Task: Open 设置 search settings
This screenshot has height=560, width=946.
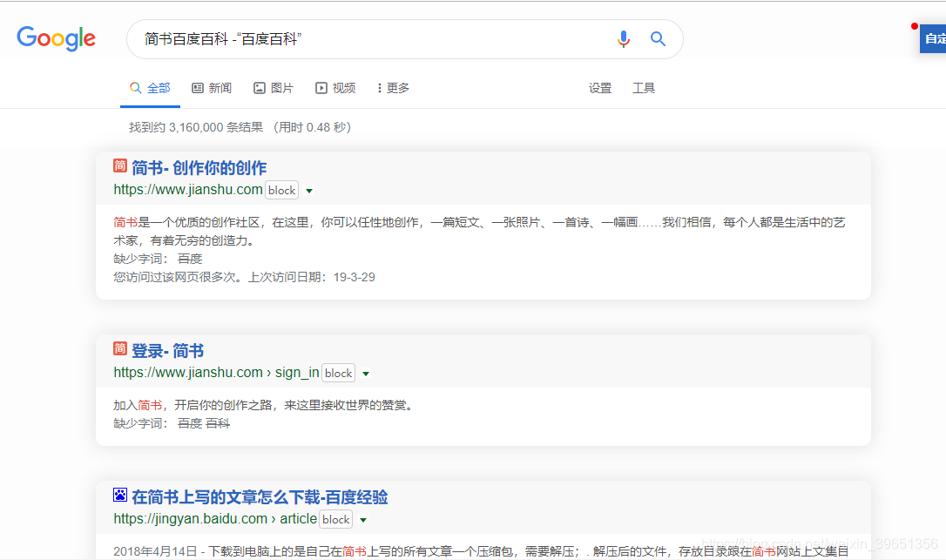Action: (x=600, y=88)
